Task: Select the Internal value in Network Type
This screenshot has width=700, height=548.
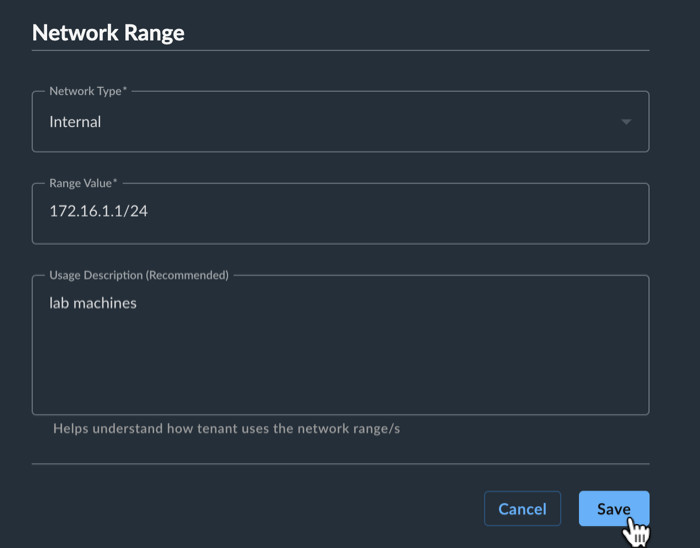Action: (x=75, y=122)
